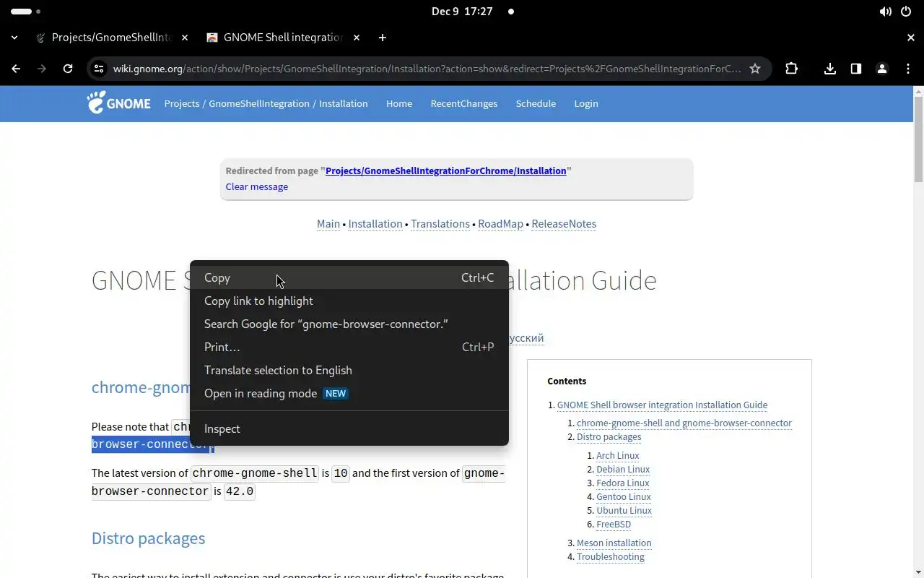Open the system power menu
924x578 pixels.
click(x=907, y=12)
